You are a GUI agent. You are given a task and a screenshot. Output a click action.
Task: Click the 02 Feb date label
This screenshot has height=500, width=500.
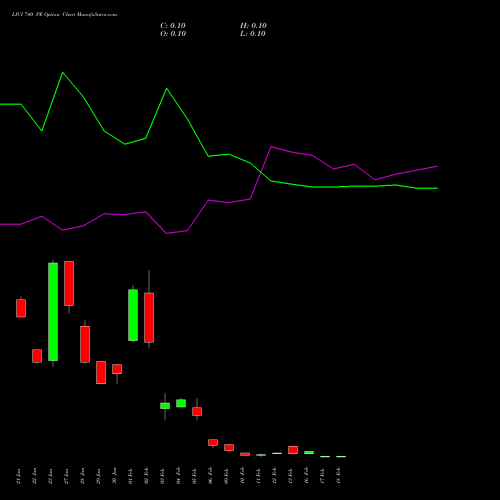pyautogui.click(x=147, y=476)
